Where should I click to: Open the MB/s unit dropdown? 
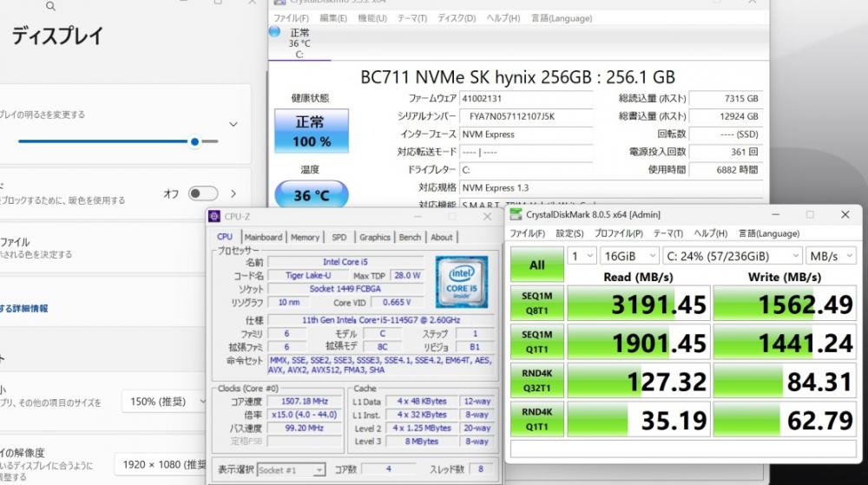click(x=829, y=256)
